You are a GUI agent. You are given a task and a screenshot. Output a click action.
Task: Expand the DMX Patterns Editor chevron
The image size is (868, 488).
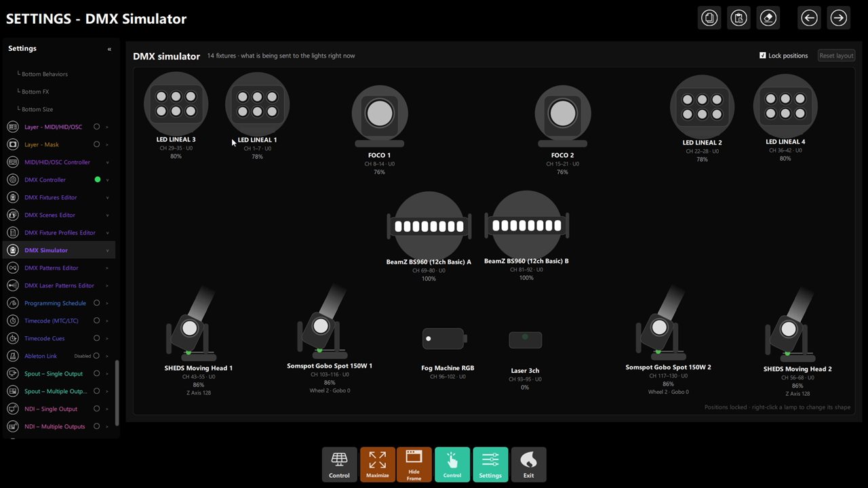click(x=107, y=268)
